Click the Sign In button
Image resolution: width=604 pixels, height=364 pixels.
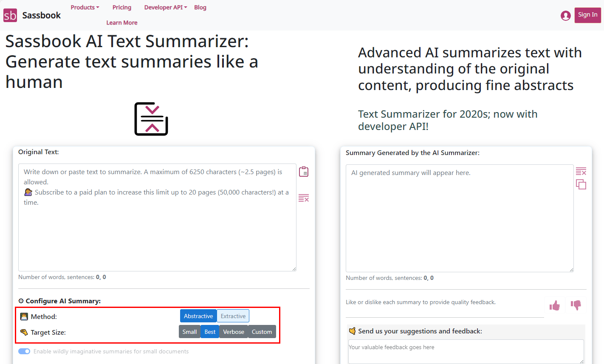coord(587,15)
